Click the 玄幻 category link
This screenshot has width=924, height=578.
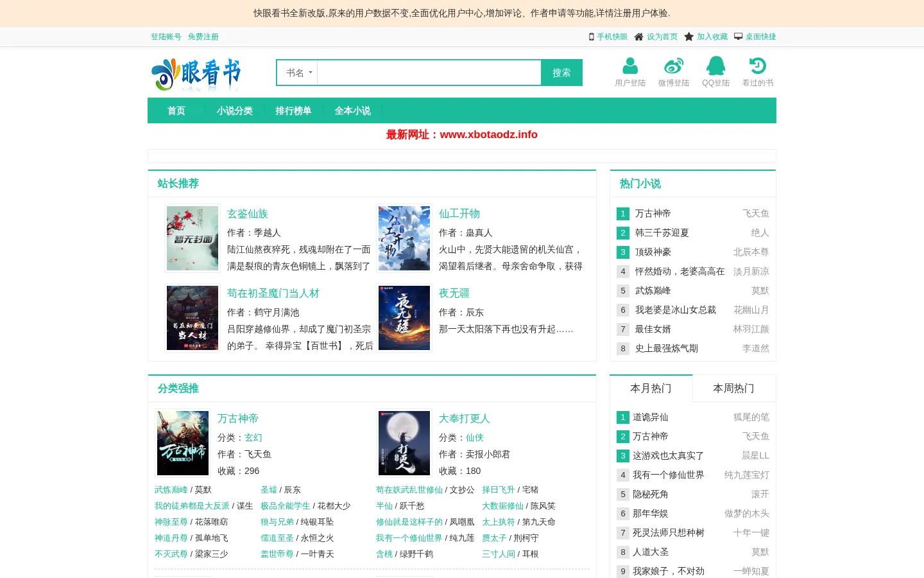tap(253, 437)
